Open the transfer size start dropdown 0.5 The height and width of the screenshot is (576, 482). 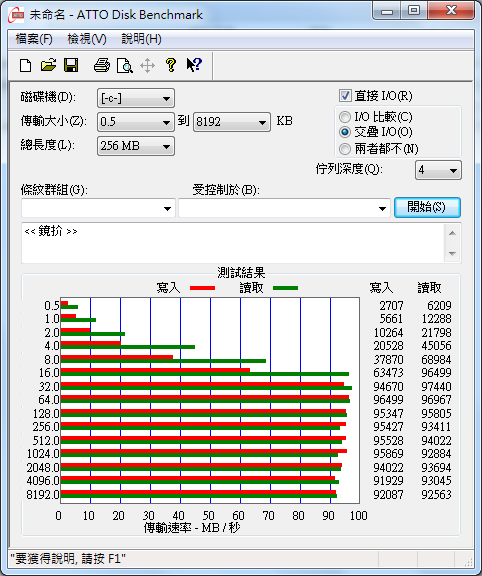coord(136,122)
